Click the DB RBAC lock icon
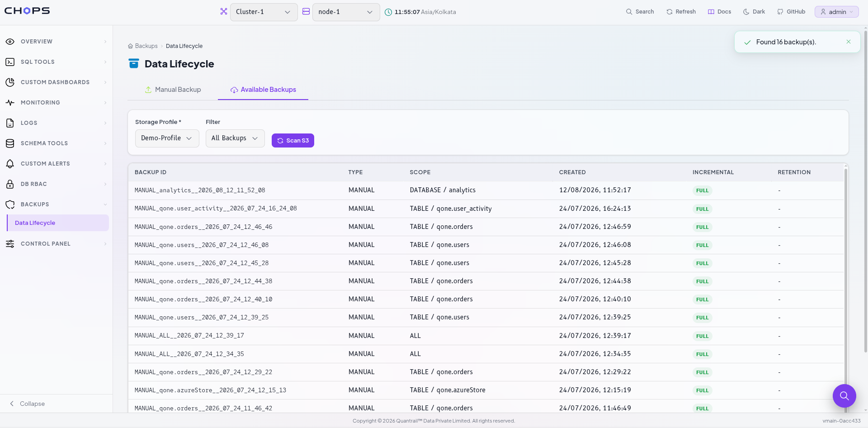Image resolution: width=868 pixels, height=428 pixels. coord(10,184)
